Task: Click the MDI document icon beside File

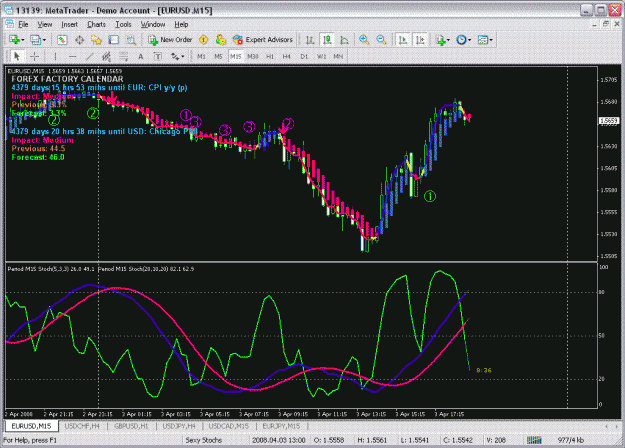Action: point(9,25)
